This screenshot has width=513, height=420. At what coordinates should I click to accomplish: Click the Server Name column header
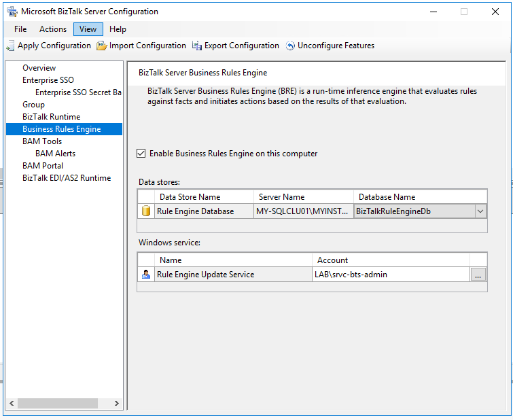click(x=304, y=196)
